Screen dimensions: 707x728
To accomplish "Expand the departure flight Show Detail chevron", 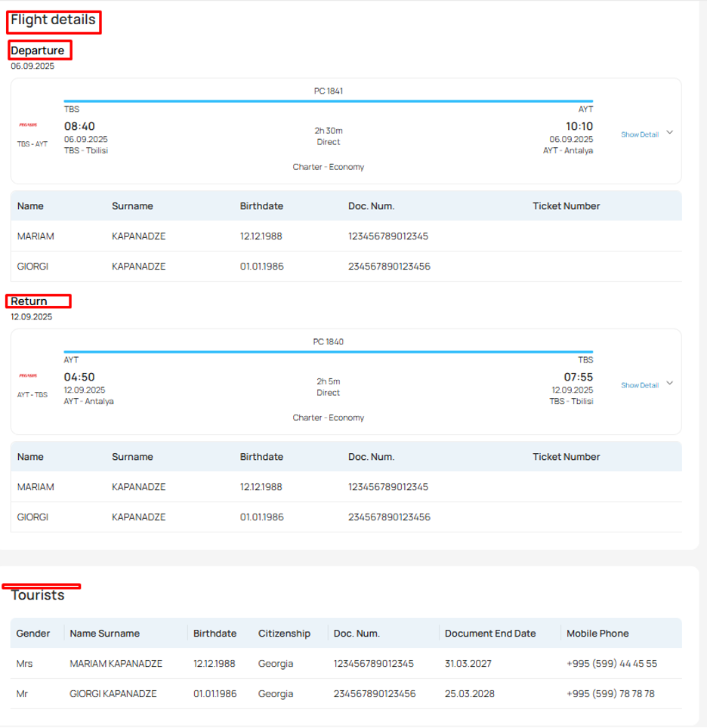I will pos(669,134).
